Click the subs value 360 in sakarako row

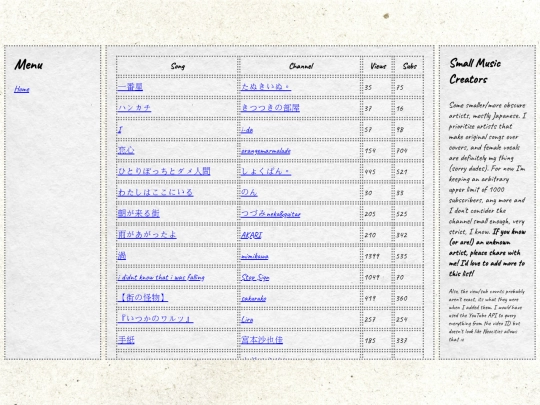(x=402, y=298)
